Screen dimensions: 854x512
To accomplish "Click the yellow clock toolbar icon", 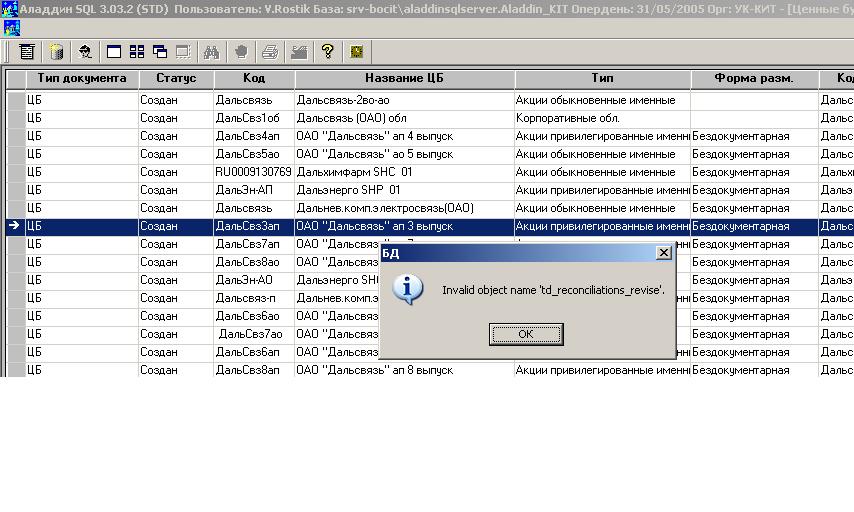I will (x=357, y=52).
